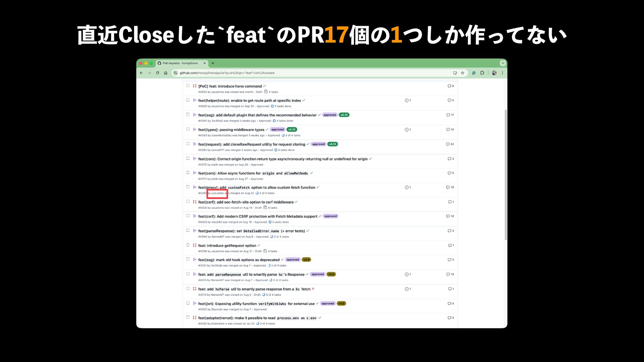Click linked issue icon on customFetch PR

click(408, 187)
